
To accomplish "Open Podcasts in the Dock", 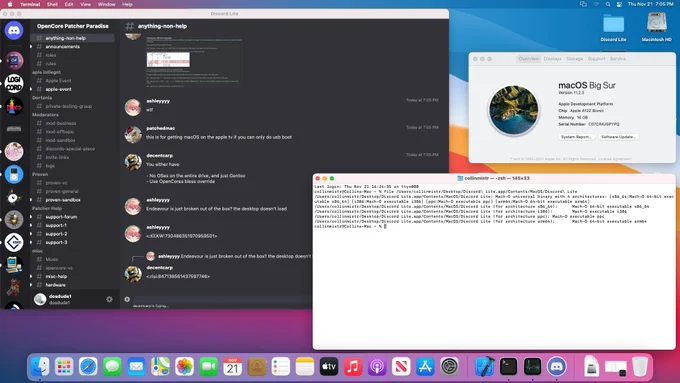I will (x=377, y=367).
